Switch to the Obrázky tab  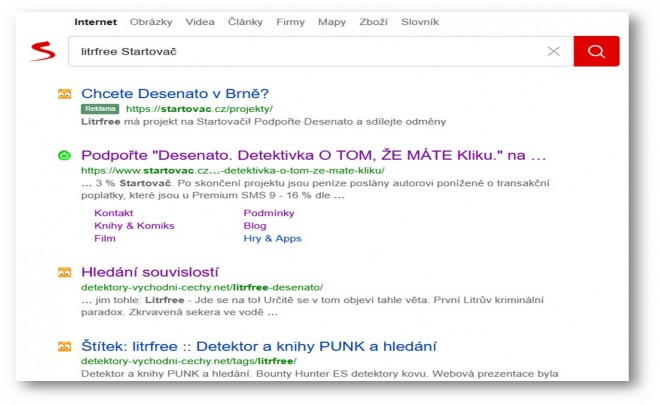151,22
